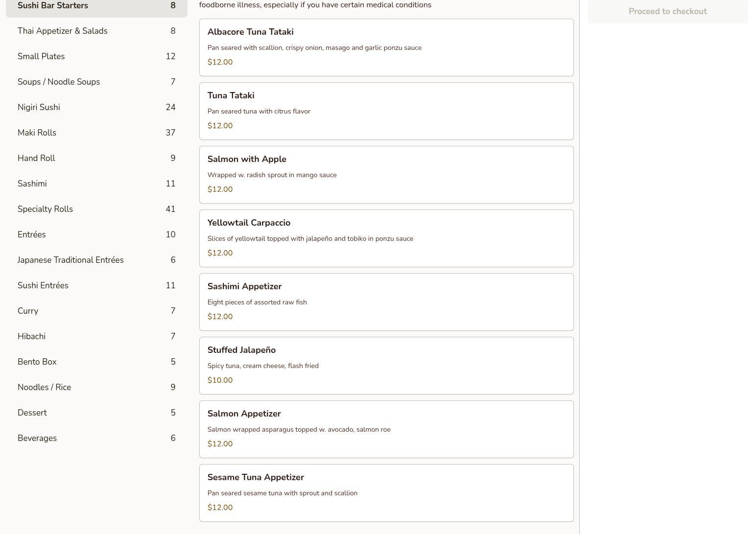Click the $10.00 price of Stuffed Jalapeño
This screenshot has width=756, height=534.
click(220, 380)
